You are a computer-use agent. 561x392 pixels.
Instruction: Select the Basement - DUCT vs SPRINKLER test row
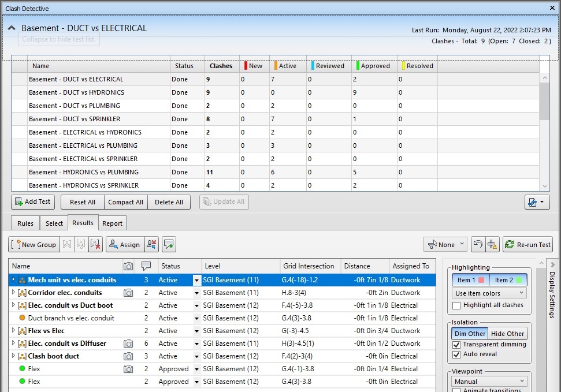point(75,119)
